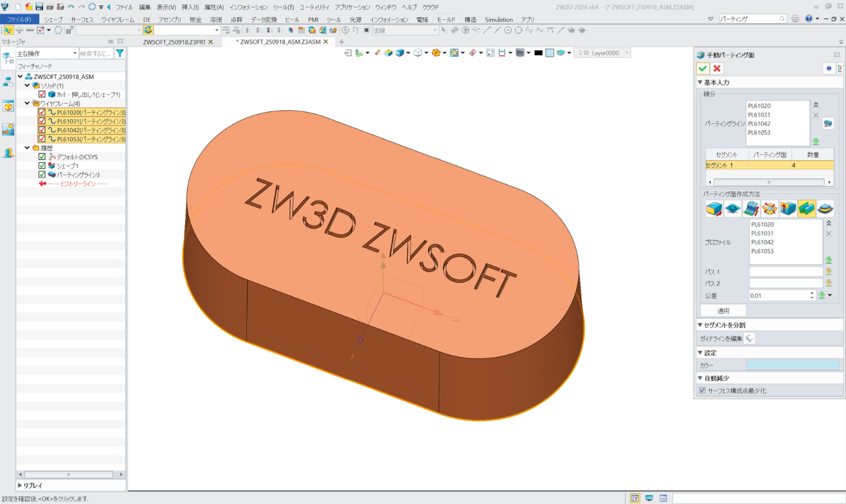
Task: Confirm the operation with the green checkmark
Action: click(x=703, y=68)
